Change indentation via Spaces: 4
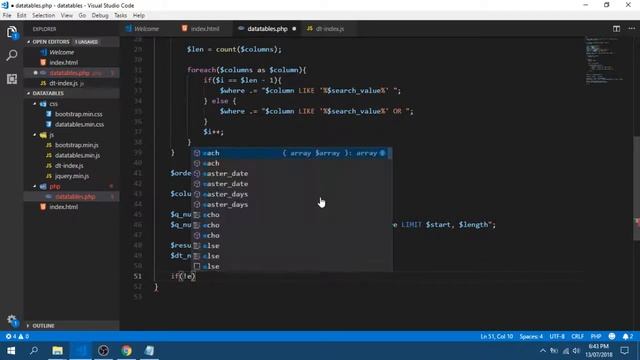 pos(531,336)
